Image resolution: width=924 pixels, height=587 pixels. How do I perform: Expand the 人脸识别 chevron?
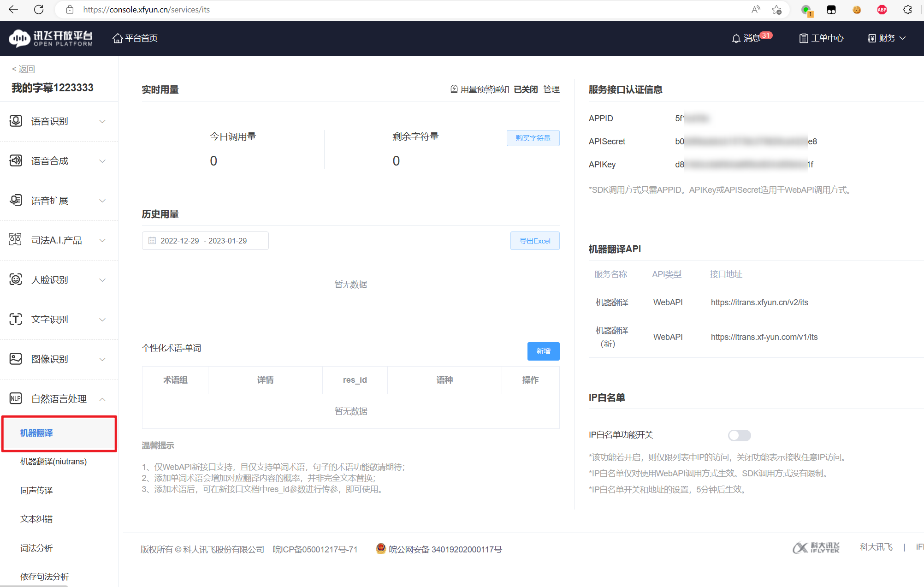[x=102, y=280]
